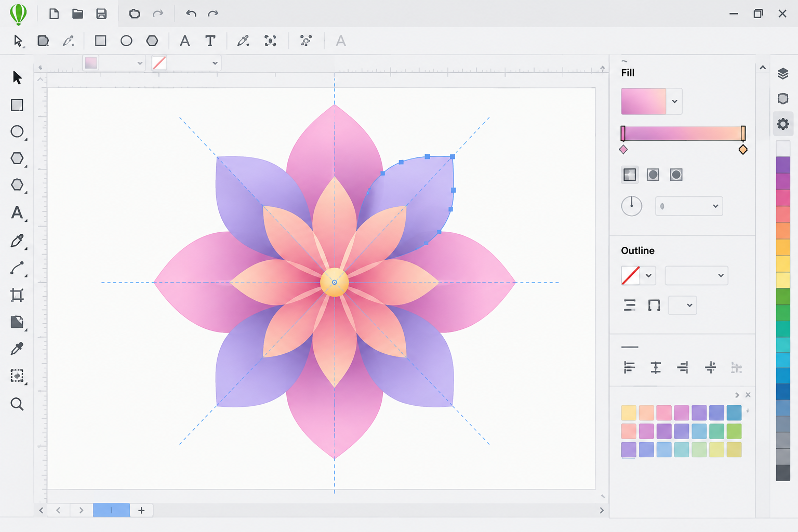798x532 pixels.
Task: Open the property bar fill dropdown
Action: pyautogui.click(x=140, y=63)
